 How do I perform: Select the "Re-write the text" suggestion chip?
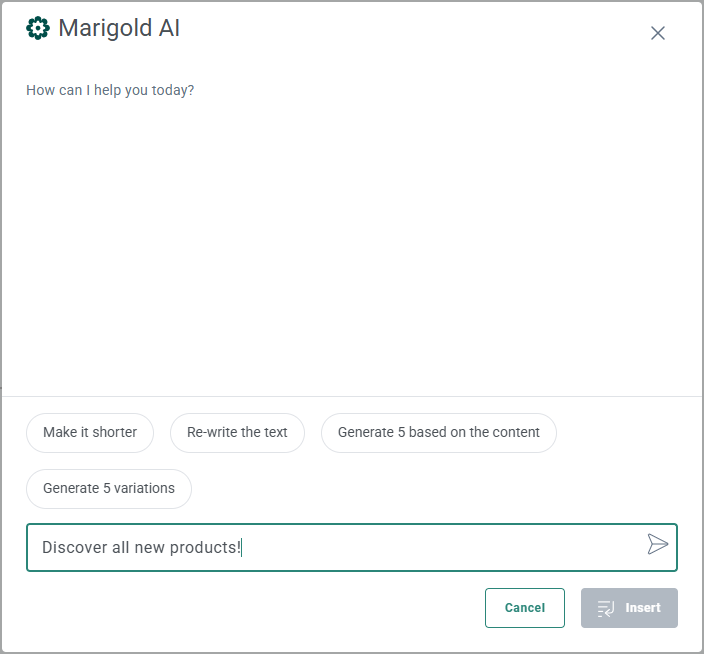[237, 433]
